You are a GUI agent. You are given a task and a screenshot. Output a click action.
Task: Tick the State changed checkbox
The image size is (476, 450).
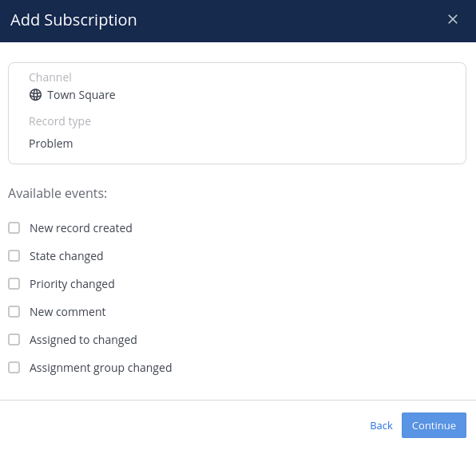pyautogui.click(x=14, y=255)
